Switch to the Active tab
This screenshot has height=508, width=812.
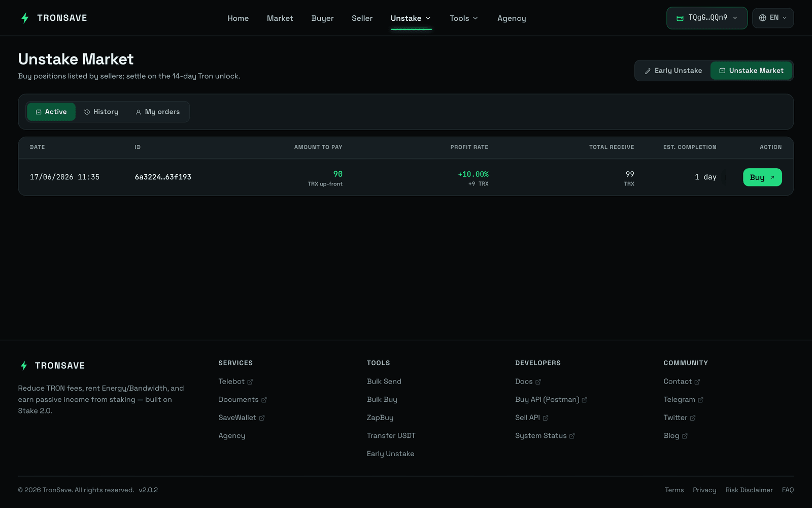[x=51, y=112]
